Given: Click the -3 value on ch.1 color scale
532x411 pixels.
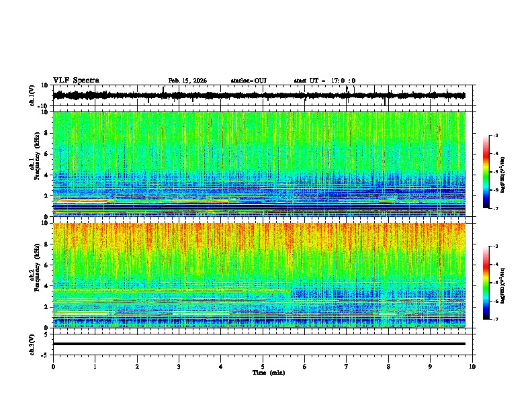Looking at the screenshot, I should [x=496, y=136].
